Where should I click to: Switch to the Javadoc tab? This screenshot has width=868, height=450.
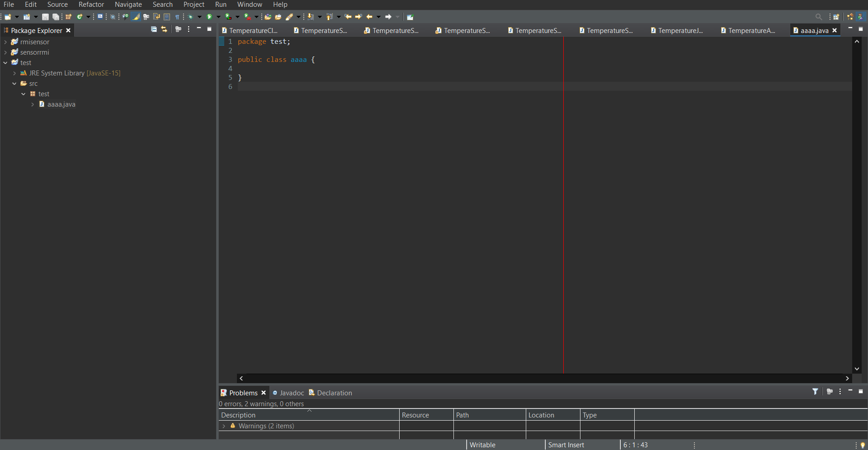click(288, 393)
